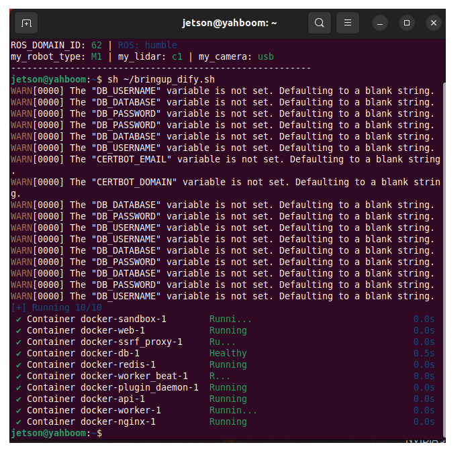Viewport: 476px width, 455px height.
Task: Close the terminal window
Action: [x=434, y=23]
